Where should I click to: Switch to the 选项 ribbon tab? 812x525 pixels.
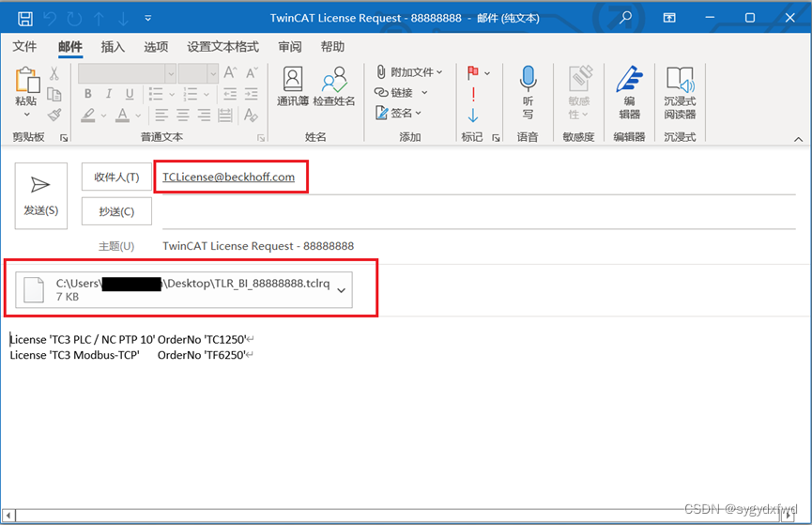click(x=156, y=47)
